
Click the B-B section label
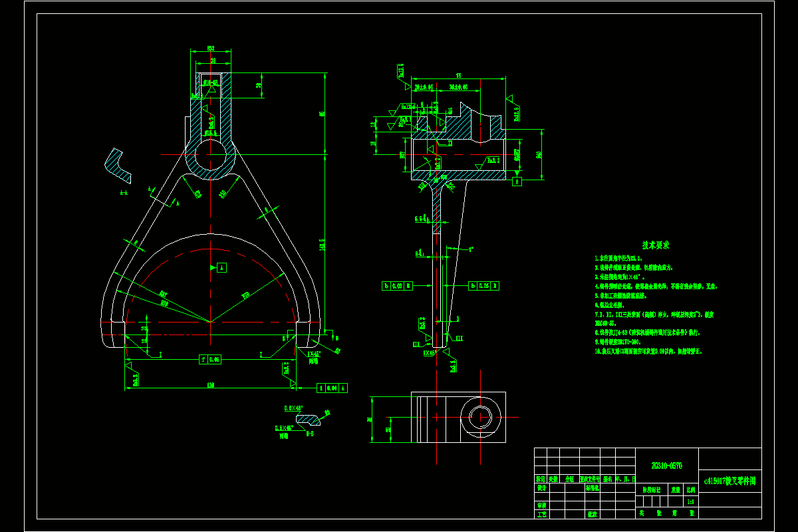click(310, 434)
